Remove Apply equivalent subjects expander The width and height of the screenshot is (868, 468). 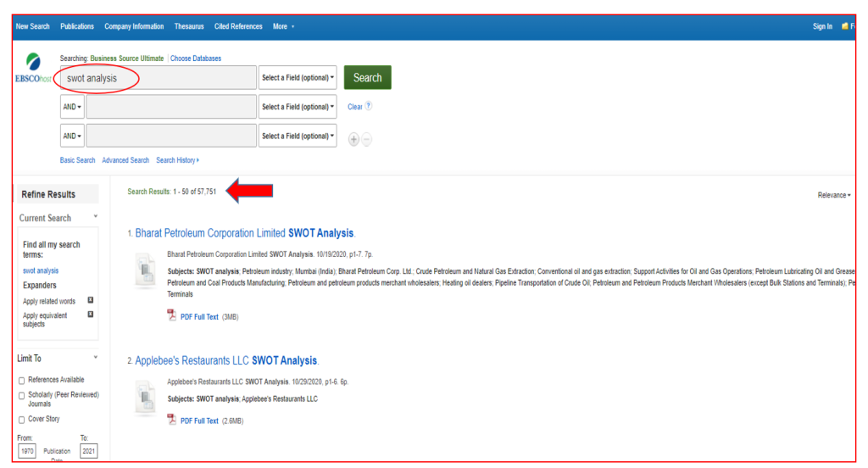coord(91,315)
